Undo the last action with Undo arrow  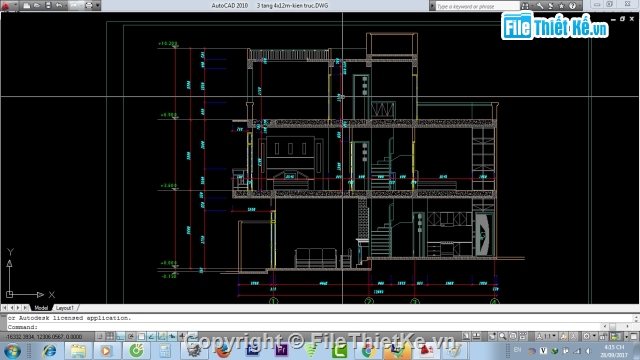(59, 5)
